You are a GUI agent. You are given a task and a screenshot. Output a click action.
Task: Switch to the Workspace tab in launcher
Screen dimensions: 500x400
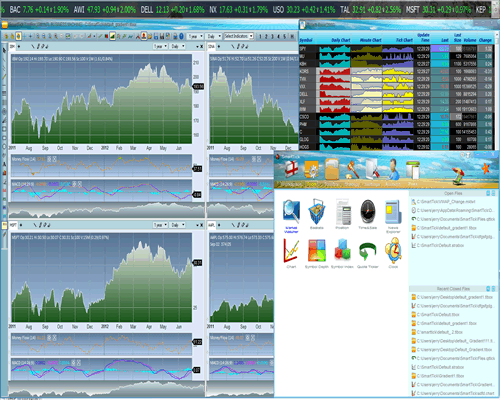tap(291, 184)
